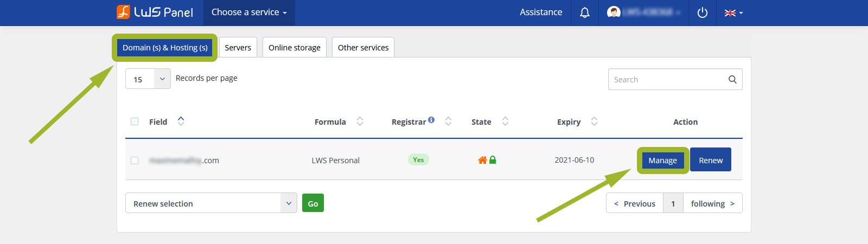
Task: Check the select-all checkbox in header
Action: point(135,121)
